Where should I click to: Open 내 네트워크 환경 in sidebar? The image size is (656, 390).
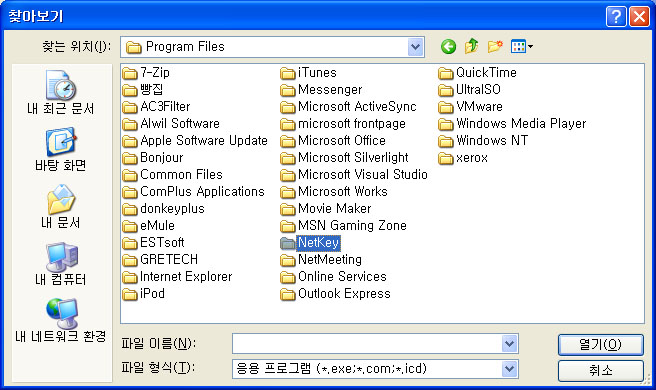[61, 321]
